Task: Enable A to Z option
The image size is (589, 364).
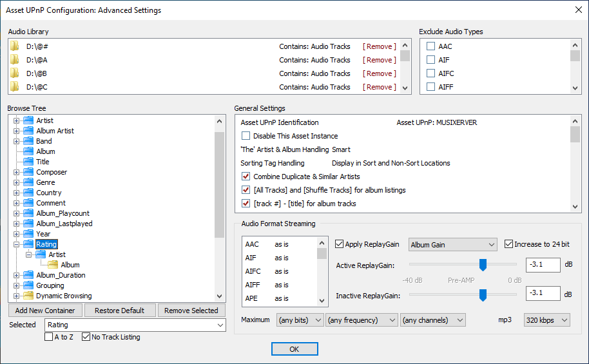Action: pyautogui.click(x=48, y=336)
